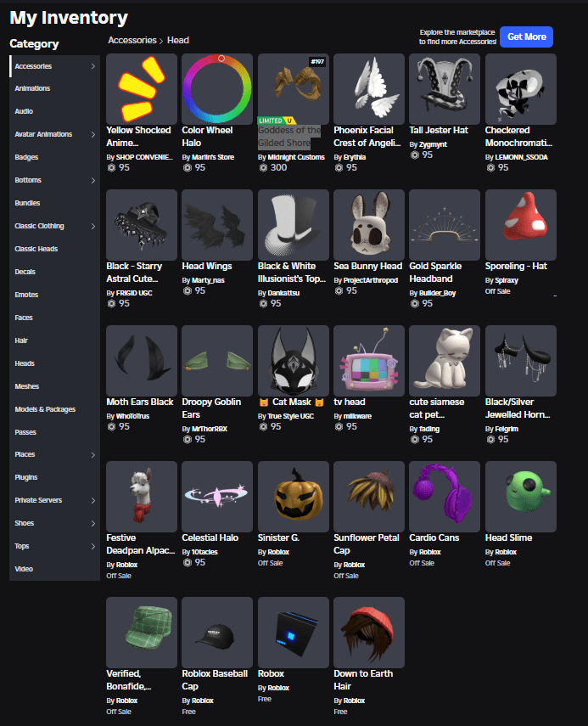This screenshot has width=588, height=726.
Task: Expand the Avatar Animations submenu chevron
Action: [x=93, y=134]
